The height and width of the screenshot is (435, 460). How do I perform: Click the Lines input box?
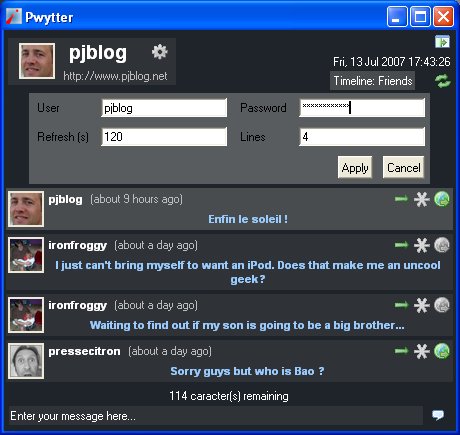click(x=362, y=137)
